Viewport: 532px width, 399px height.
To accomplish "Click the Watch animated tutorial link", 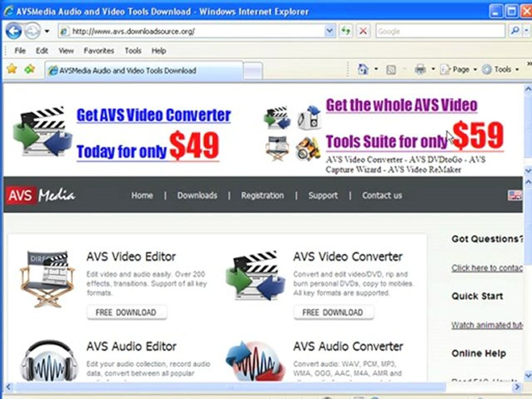I will [487, 325].
